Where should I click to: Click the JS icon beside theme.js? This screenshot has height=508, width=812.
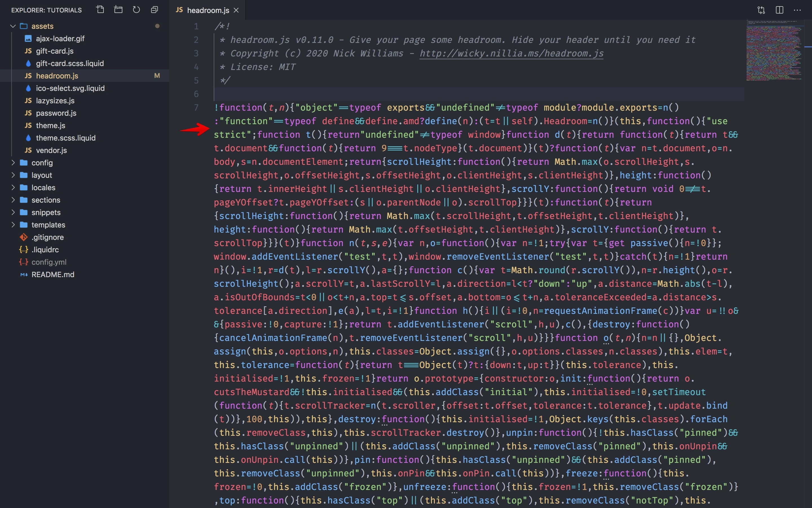[x=28, y=126]
